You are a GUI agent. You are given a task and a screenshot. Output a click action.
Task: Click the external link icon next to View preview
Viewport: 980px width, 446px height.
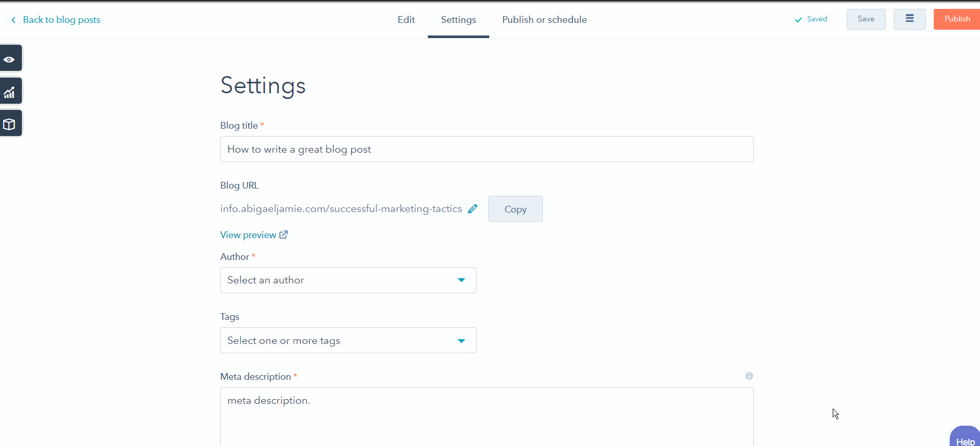tap(284, 234)
